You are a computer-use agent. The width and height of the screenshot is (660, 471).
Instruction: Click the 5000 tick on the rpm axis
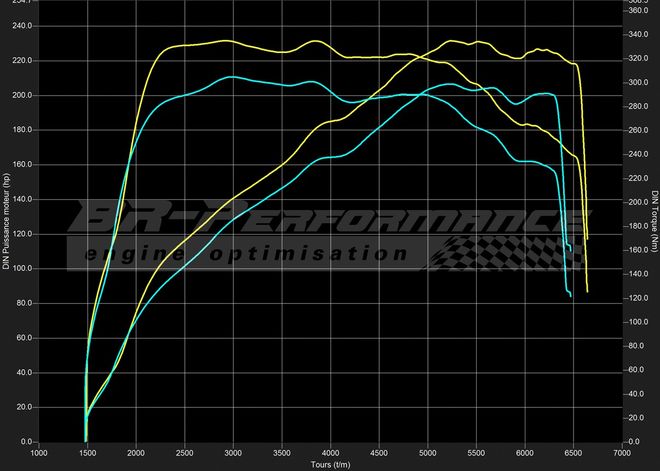427,452
